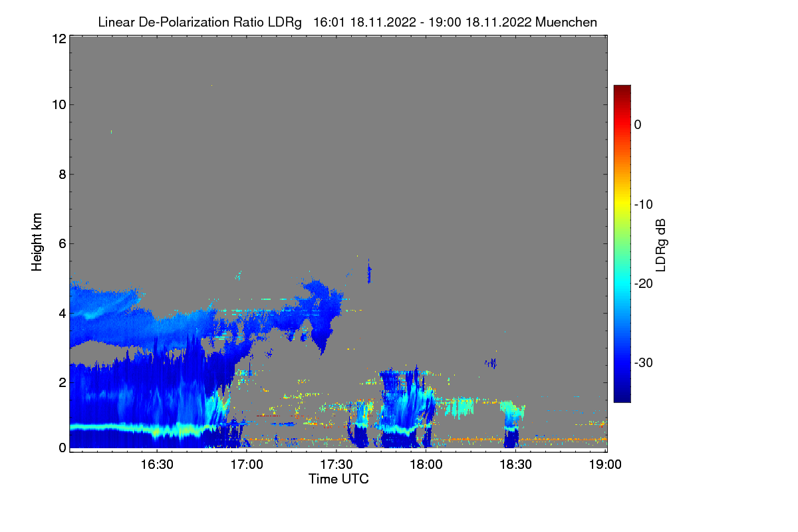The width and height of the screenshot is (798, 532).
Task: Click the '16:30' time axis label
Action: [157, 464]
